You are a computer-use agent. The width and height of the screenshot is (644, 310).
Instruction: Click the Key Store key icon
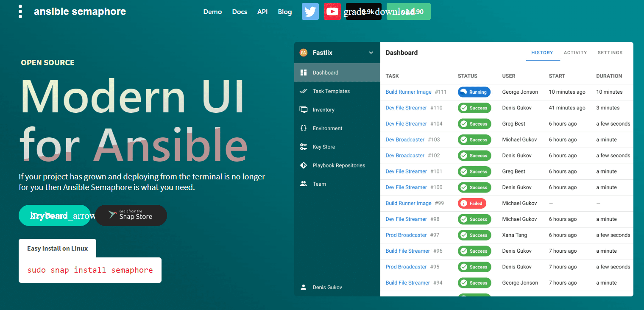tap(304, 147)
